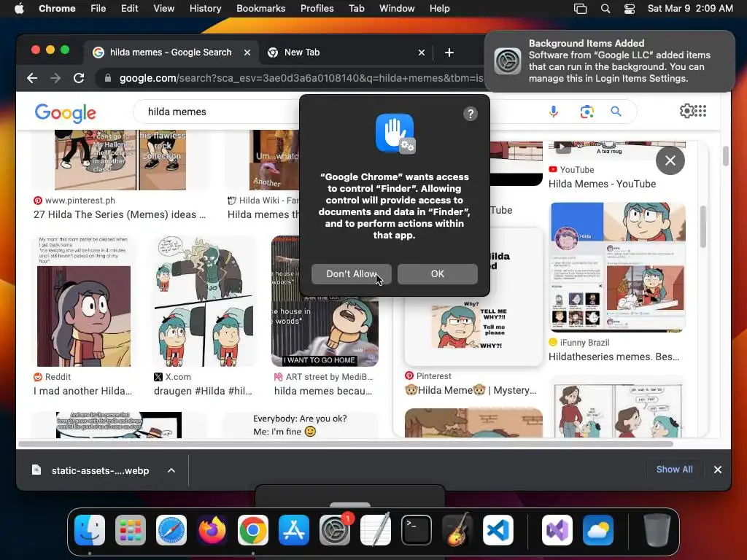Open the Bookmarks menu
The image size is (747, 560).
point(260,9)
